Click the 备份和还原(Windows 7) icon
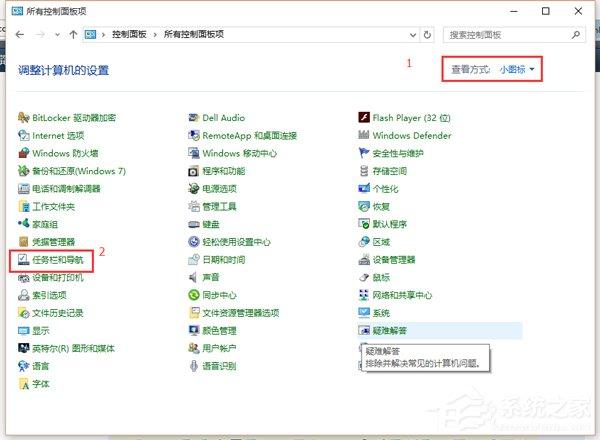The width and height of the screenshot is (600, 440). click(x=23, y=171)
